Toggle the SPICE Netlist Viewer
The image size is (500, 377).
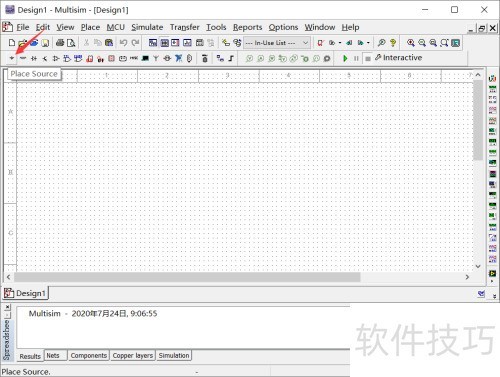tap(175, 43)
